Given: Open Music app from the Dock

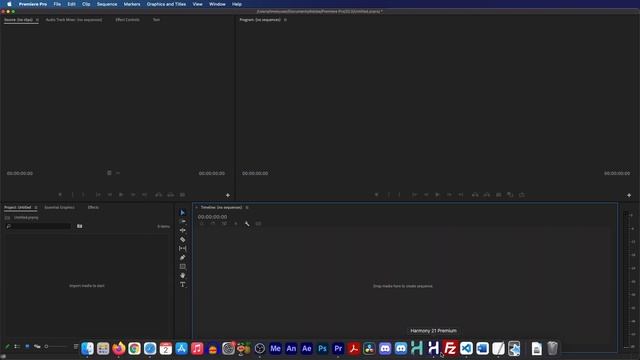Looking at the screenshot, I should (x=197, y=348).
